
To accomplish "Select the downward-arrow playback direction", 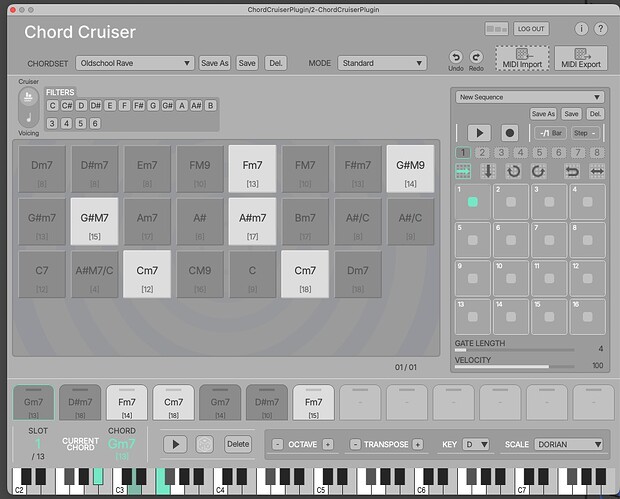I will (488, 171).
